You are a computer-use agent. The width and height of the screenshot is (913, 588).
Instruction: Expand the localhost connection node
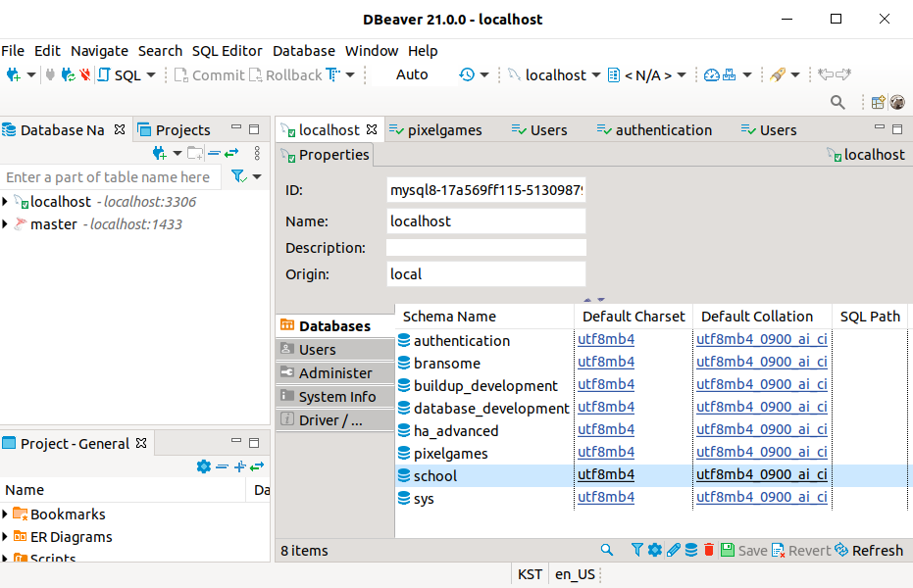(x=7, y=202)
